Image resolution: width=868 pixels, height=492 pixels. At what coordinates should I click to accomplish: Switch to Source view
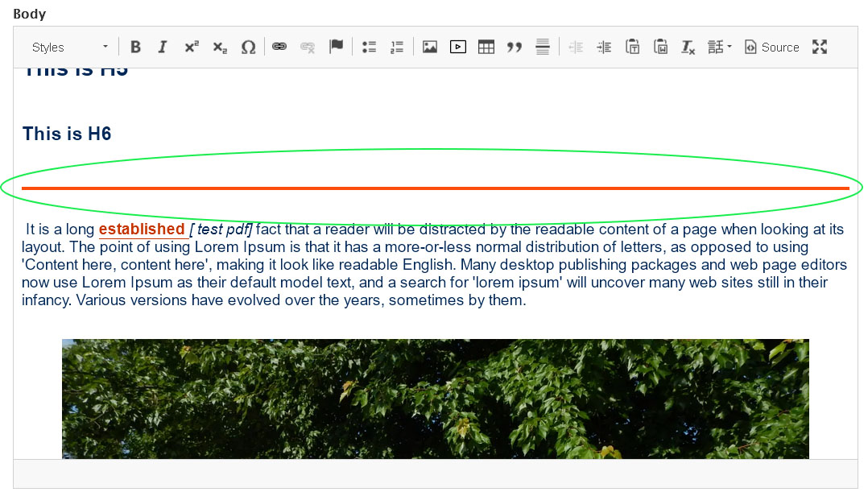point(771,47)
